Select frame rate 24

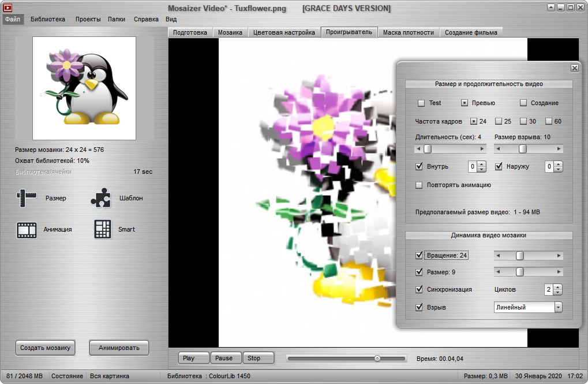[x=474, y=121]
